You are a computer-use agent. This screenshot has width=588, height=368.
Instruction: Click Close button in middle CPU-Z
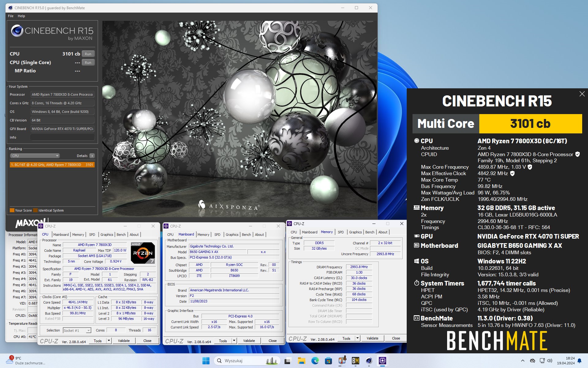pos(273,341)
